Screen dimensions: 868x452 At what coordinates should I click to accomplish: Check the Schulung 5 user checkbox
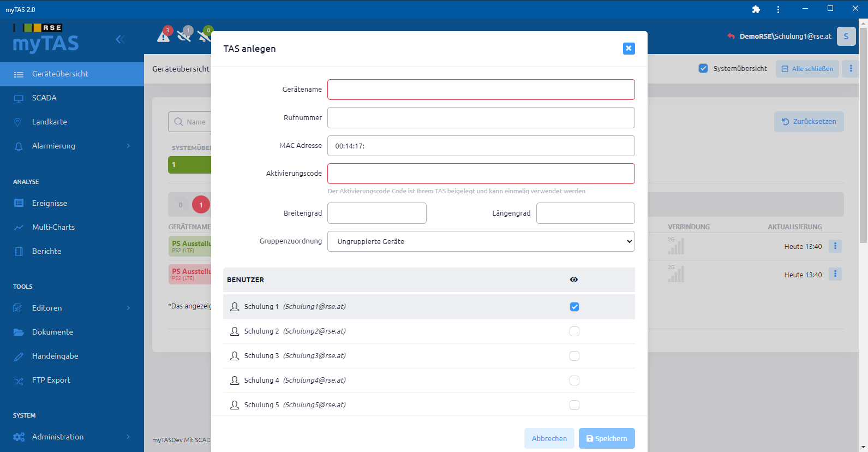pos(574,405)
